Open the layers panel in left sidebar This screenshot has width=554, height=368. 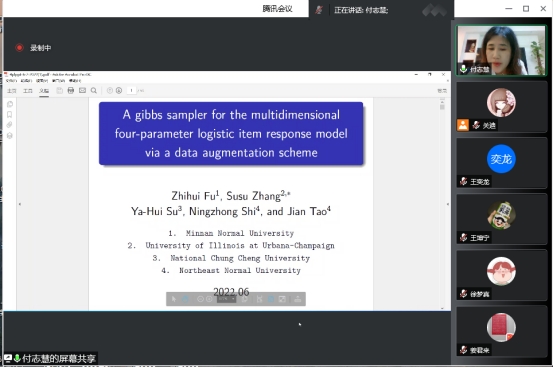click(10, 135)
